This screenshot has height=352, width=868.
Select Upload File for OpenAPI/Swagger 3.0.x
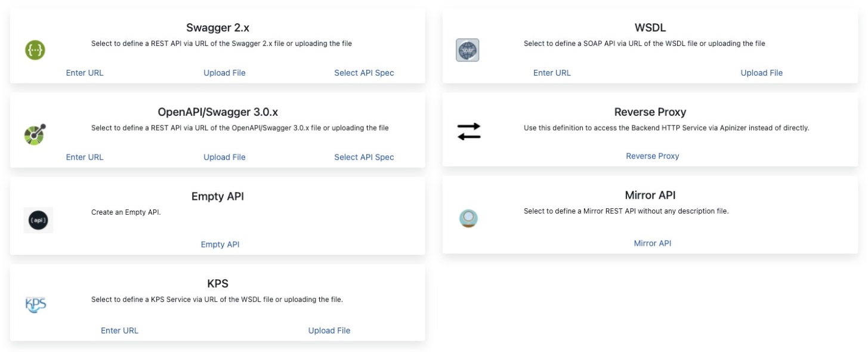[x=224, y=157]
